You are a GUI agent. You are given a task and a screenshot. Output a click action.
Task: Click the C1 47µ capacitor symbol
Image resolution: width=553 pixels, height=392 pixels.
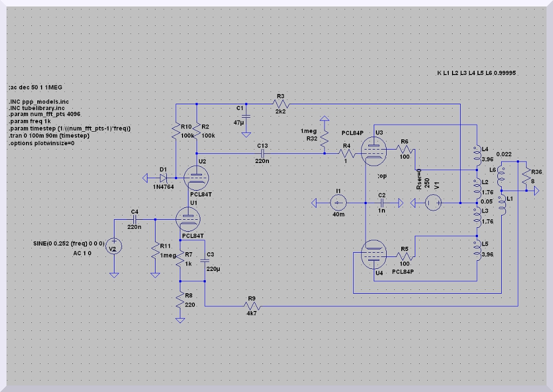click(246, 116)
